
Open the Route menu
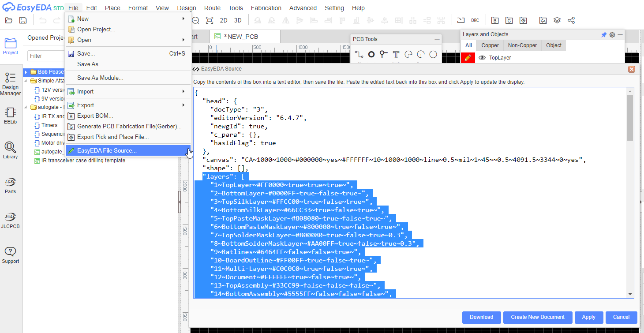(x=212, y=8)
